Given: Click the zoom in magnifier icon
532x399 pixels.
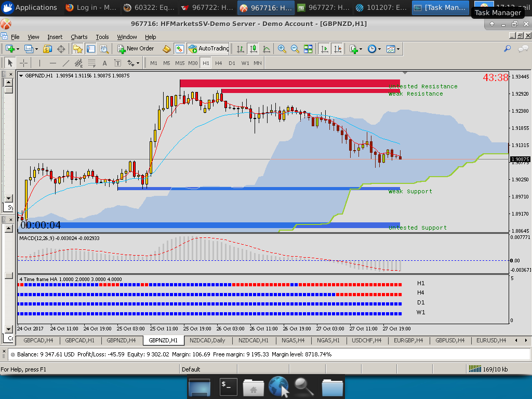Looking at the screenshot, I should [282, 48].
